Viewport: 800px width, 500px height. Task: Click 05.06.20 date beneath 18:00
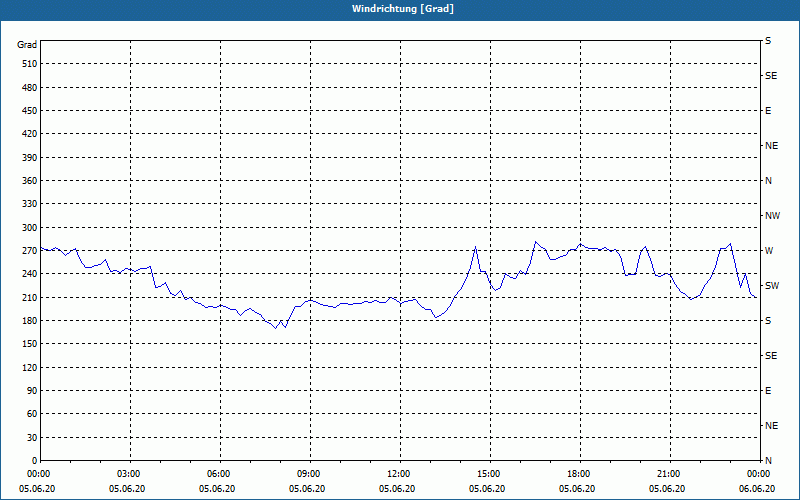(x=577, y=489)
